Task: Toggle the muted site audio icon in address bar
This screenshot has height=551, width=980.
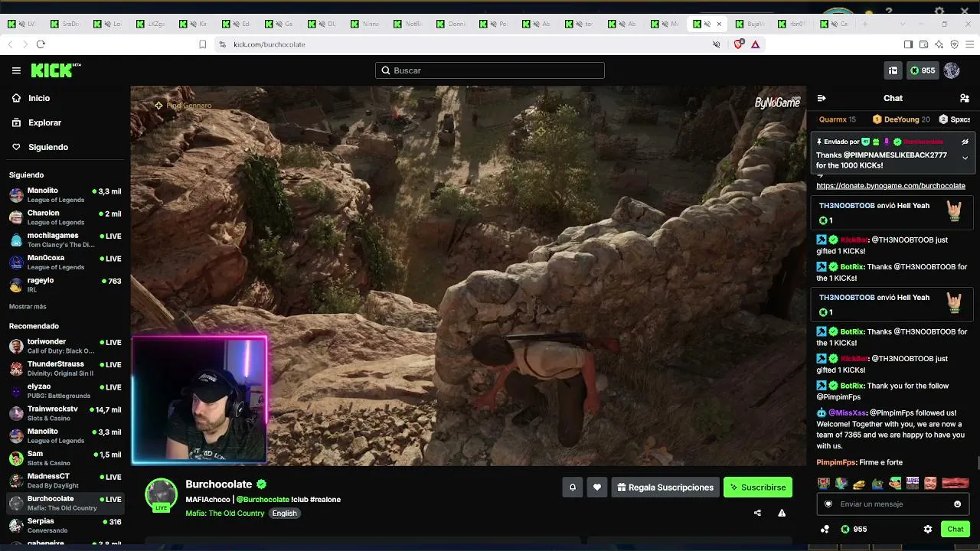Action: click(x=717, y=44)
